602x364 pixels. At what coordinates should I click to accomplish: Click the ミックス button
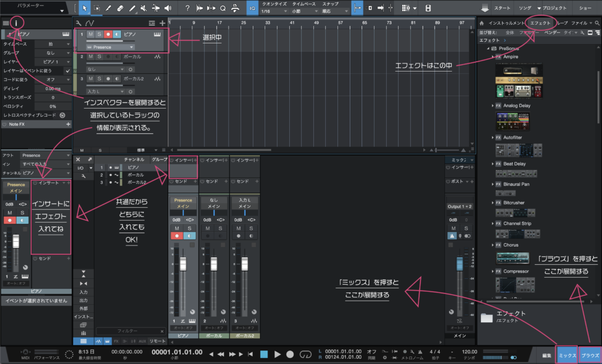[567, 355]
